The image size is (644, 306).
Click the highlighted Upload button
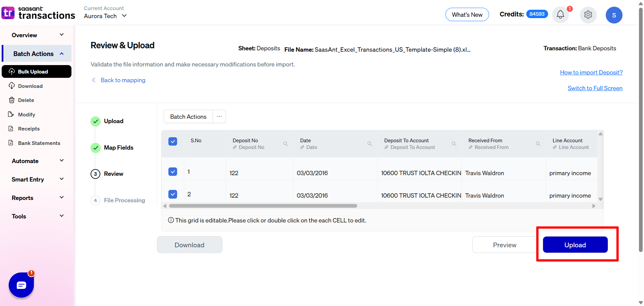[575, 245]
